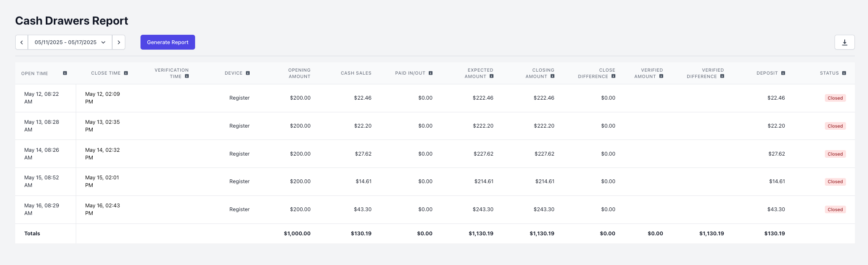868x265 pixels.
Task: Show info for Open Time column
Action: click(x=65, y=73)
